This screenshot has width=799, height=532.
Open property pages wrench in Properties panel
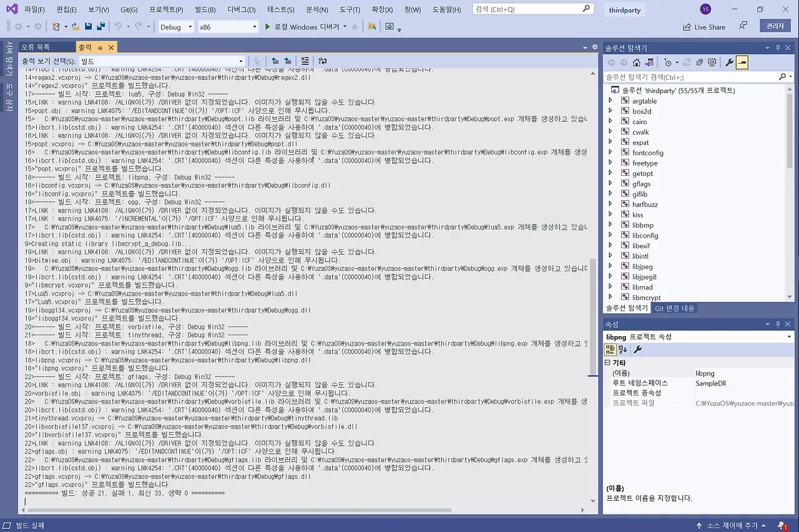(637, 349)
